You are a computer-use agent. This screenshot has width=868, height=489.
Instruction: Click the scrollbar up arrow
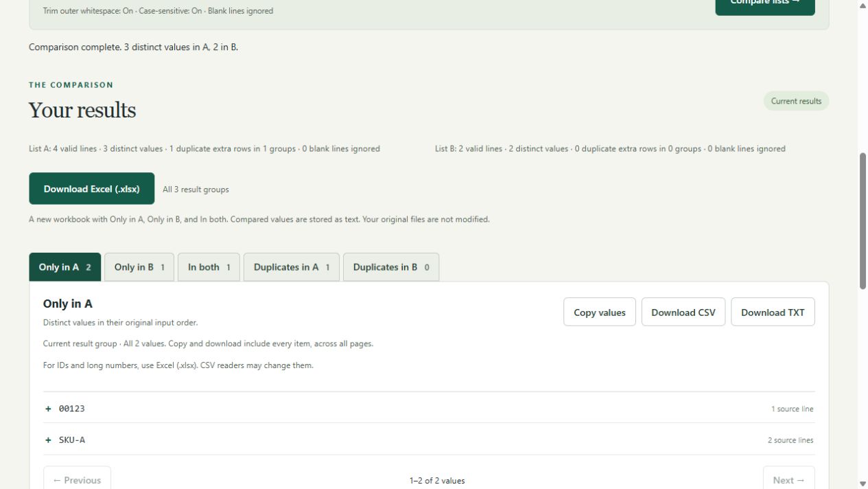pos(863,5)
